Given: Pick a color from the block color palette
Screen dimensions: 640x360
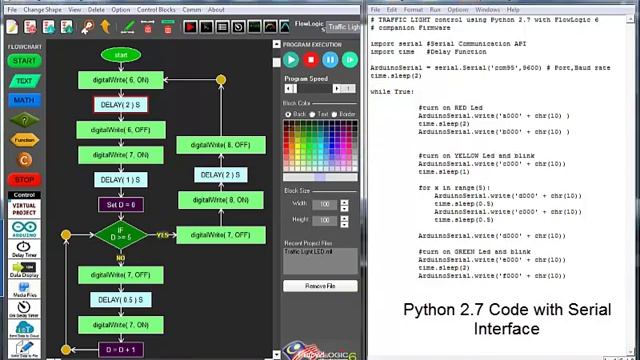Looking at the screenshot, I should pyautogui.click(x=320, y=146).
